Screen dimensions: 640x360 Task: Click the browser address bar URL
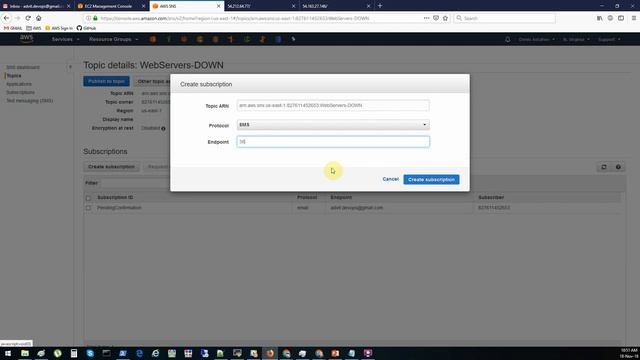pos(235,18)
